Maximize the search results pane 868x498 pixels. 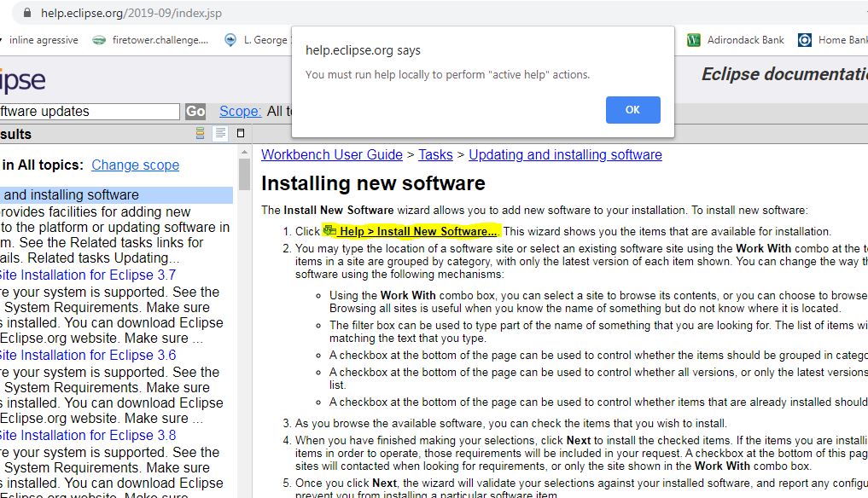tap(241, 133)
